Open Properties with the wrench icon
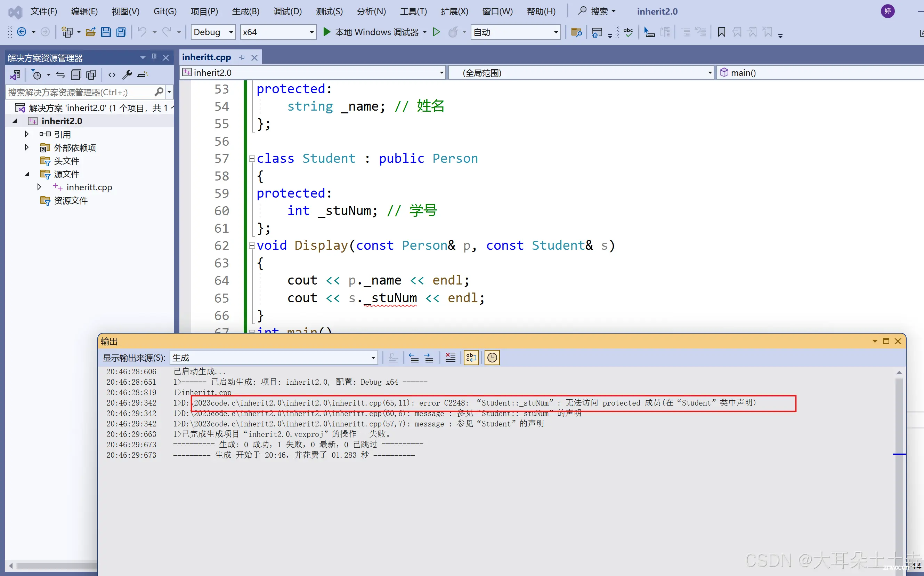Viewport: 924px width, 576px height. coord(127,75)
